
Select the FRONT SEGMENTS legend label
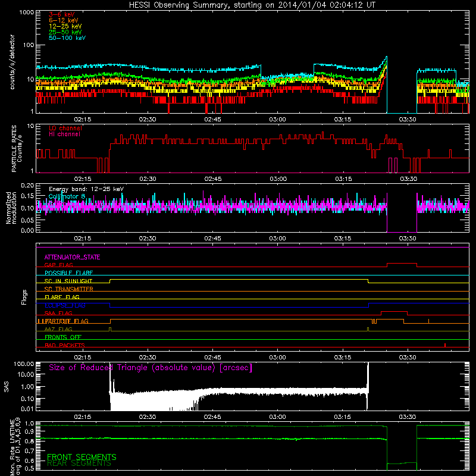(82, 457)
